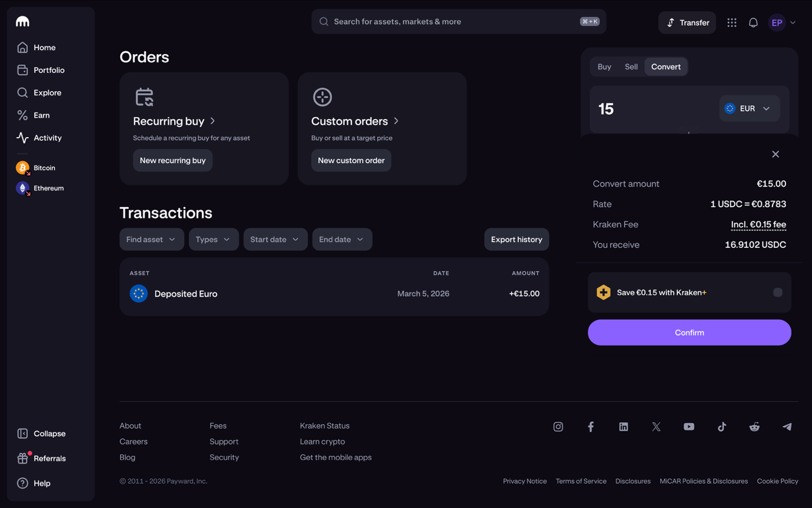Click the Bitcoin coin icon
The image size is (812, 508).
pos(22,168)
